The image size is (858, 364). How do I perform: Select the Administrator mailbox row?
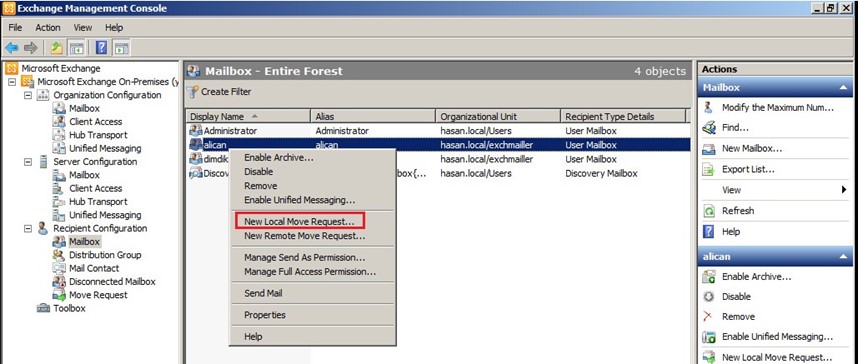[438, 131]
